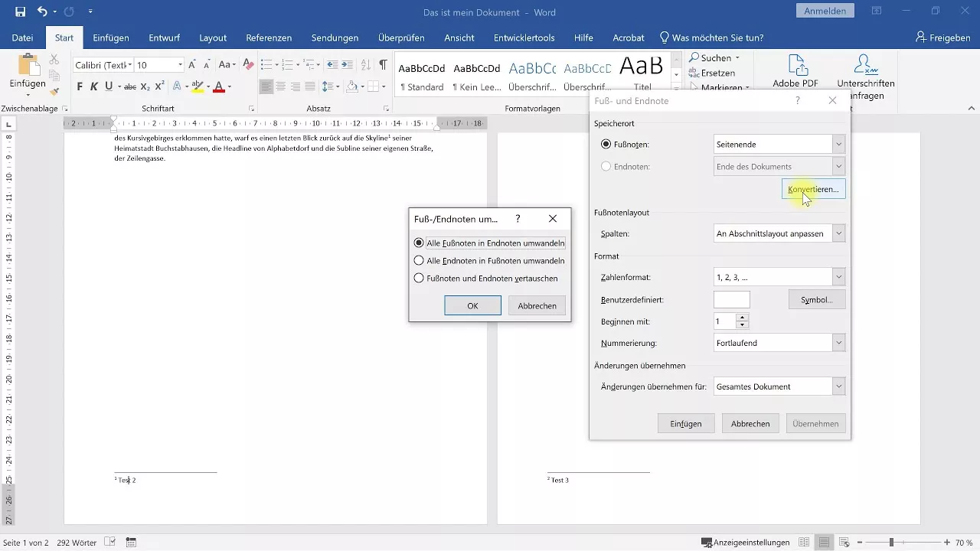Image resolution: width=980 pixels, height=551 pixels.
Task: Switch to the Referenzen ribbon tab
Action: coord(268,37)
